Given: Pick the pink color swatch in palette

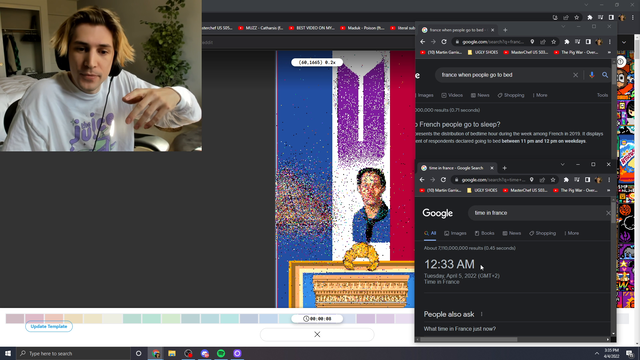Looking at the screenshot, I should (x=34, y=318).
